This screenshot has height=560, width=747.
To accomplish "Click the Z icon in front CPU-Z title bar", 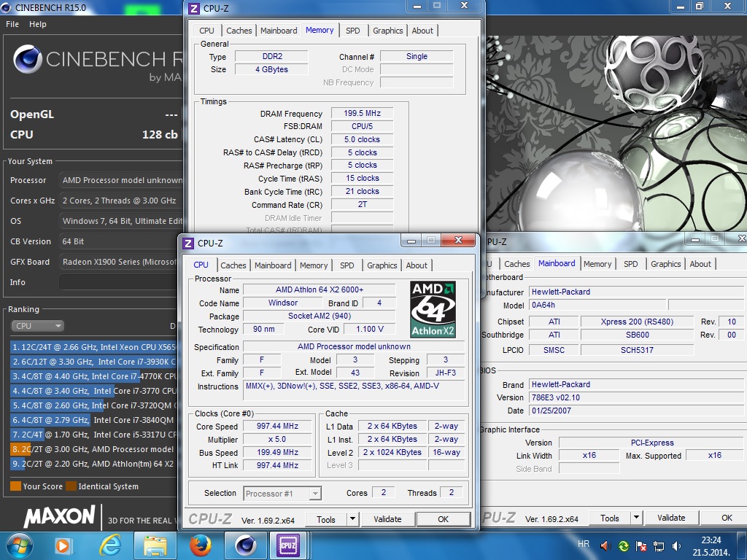I will tap(188, 244).
